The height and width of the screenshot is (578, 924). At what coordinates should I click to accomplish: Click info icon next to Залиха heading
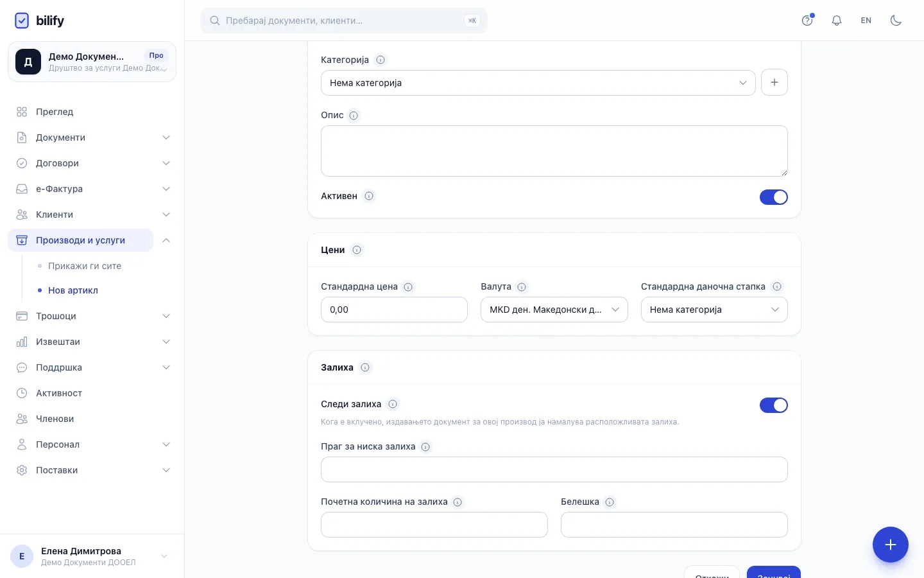click(x=365, y=367)
